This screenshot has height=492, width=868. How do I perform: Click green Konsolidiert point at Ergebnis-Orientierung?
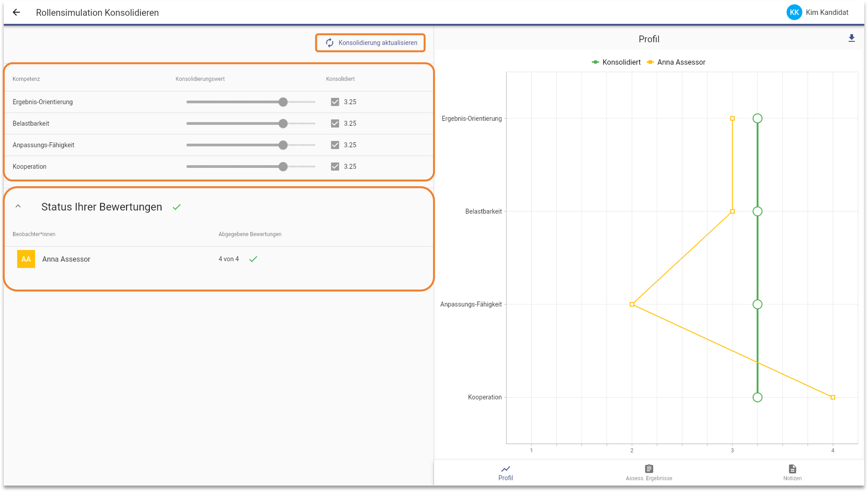(757, 118)
